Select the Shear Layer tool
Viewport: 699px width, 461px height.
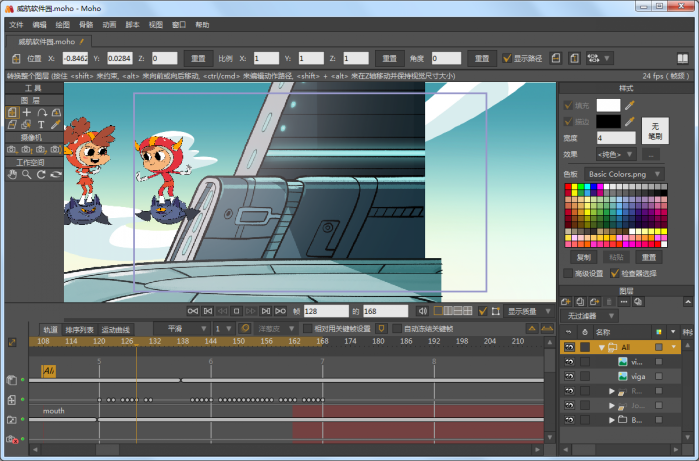(12, 125)
